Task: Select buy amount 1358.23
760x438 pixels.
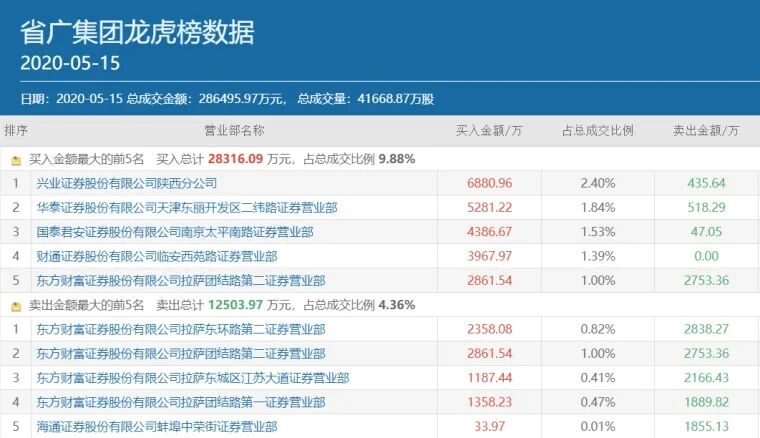Action: (490, 402)
